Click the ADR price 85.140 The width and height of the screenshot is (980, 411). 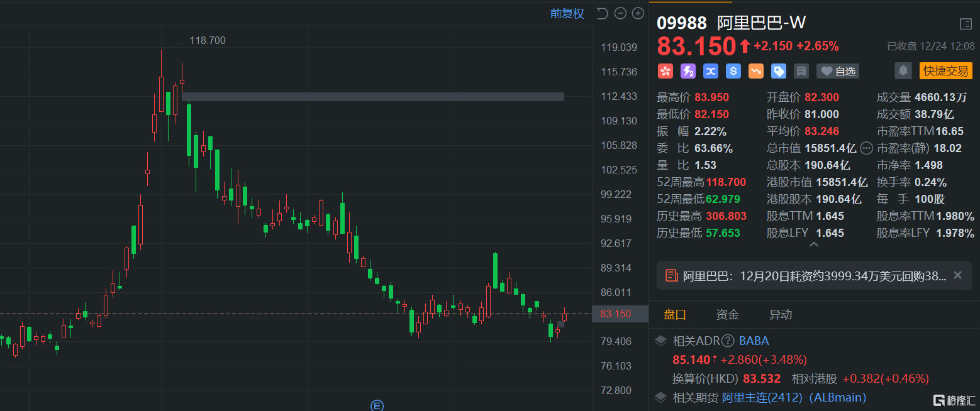[x=691, y=360]
